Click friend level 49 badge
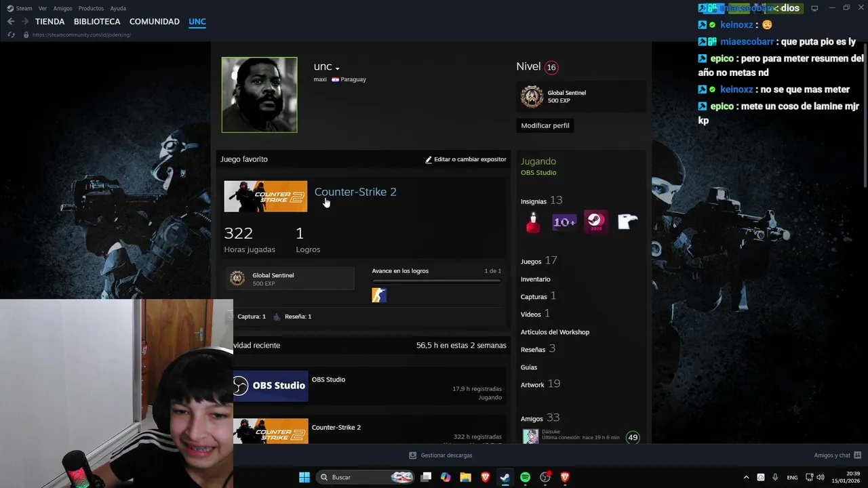Viewport: 868px width, 488px height. (x=633, y=437)
